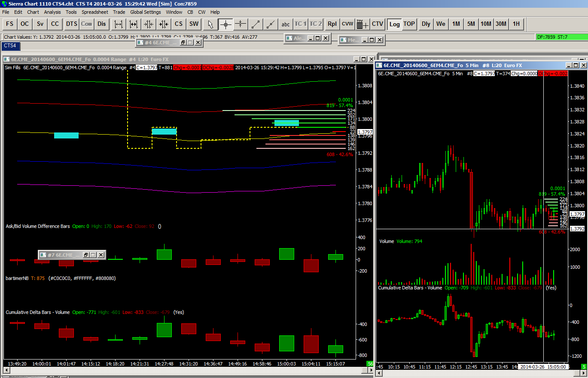Restore the minimized #4 6E.CME chart window

point(183,43)
